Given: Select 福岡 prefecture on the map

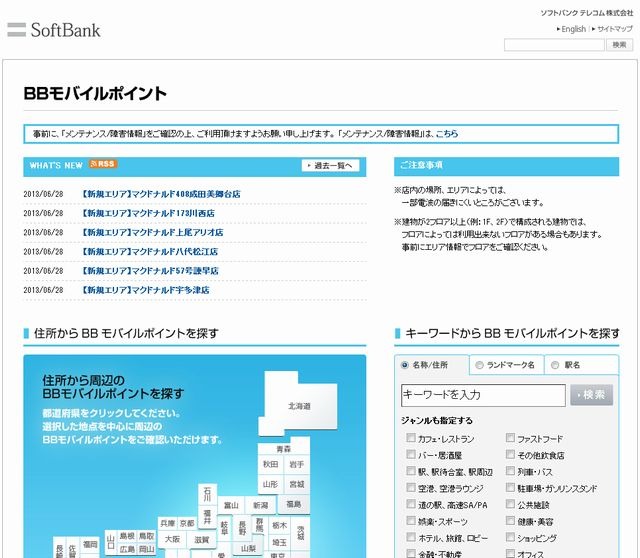Looking at the screenshot, I should click(90, 545).
